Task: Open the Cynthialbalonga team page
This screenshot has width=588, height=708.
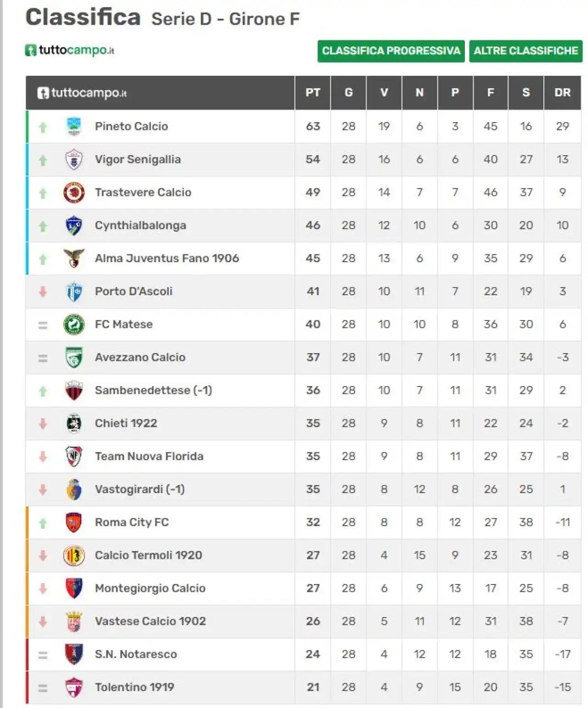Action: click(140, 225)
